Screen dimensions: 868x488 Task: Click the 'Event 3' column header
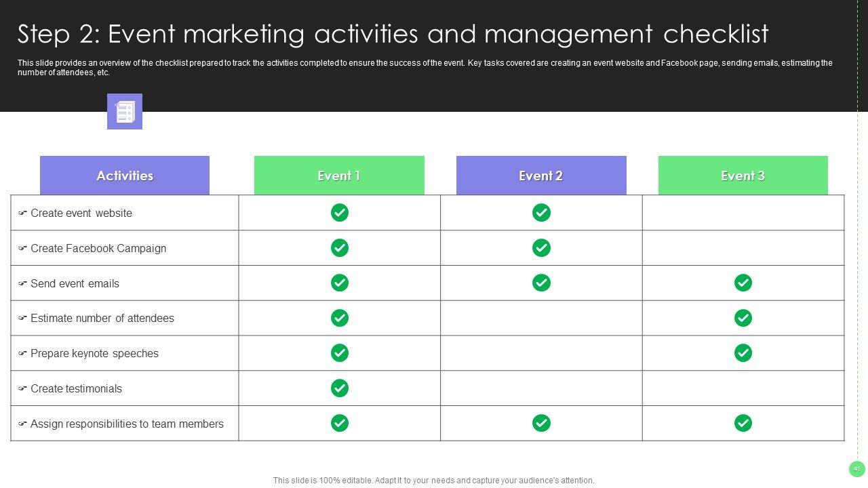(x=743, y=176)
